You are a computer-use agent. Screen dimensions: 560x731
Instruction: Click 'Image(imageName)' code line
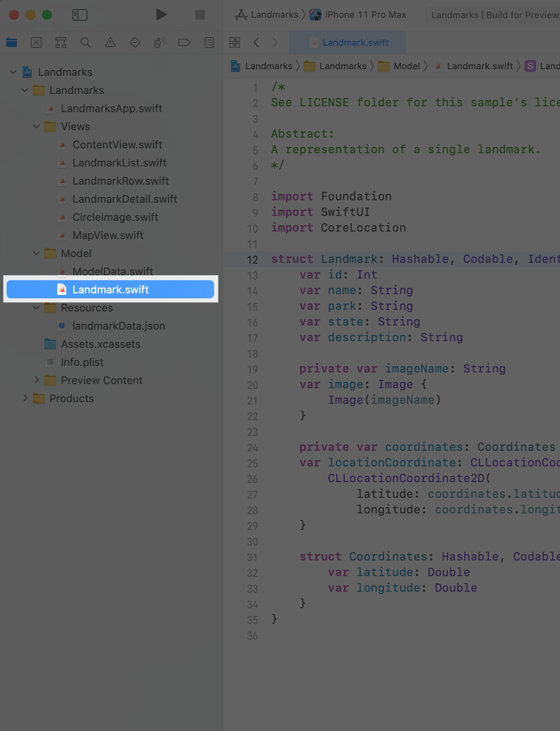pos(384,400)
